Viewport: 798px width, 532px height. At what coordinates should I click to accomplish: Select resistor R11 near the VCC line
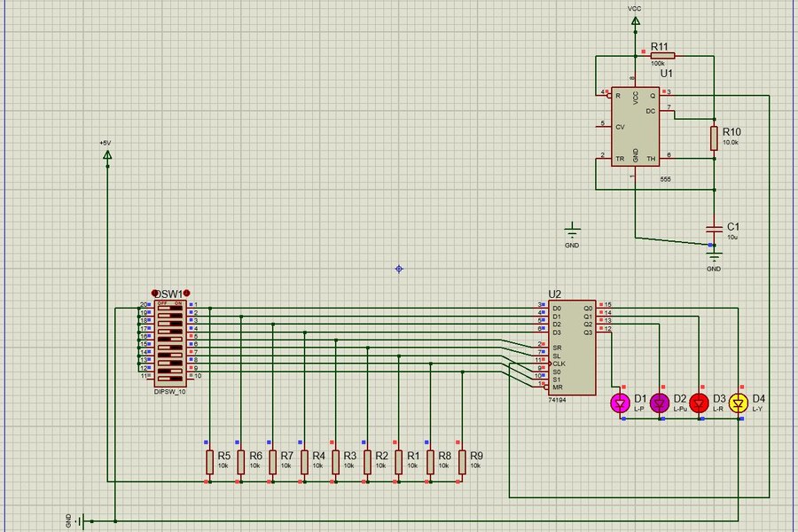coord(662,56)
